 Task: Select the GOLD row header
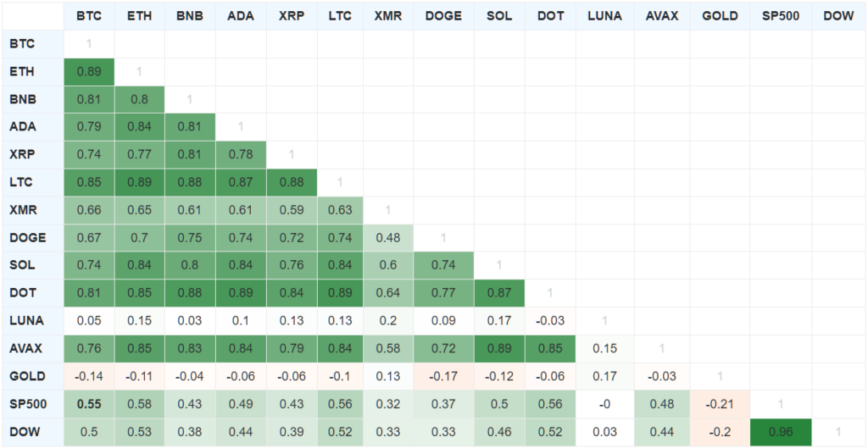(23, 376)
